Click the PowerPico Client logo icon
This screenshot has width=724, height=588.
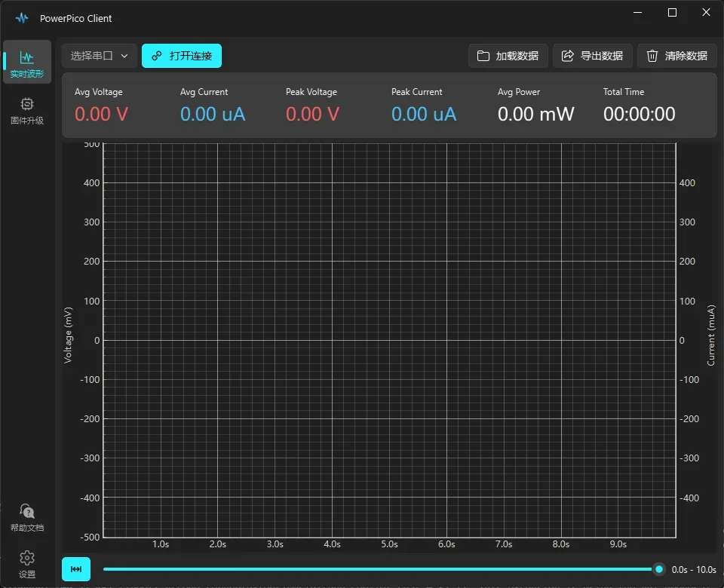[x=22, y=18]
